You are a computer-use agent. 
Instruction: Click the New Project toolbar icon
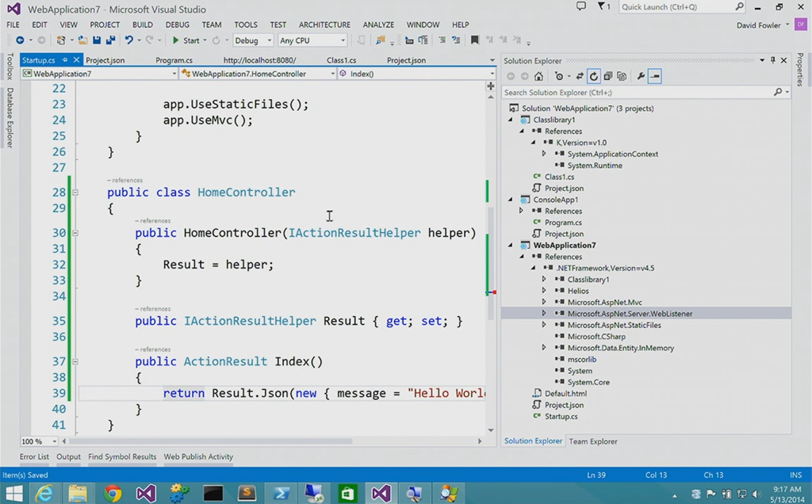click(60, 40)
